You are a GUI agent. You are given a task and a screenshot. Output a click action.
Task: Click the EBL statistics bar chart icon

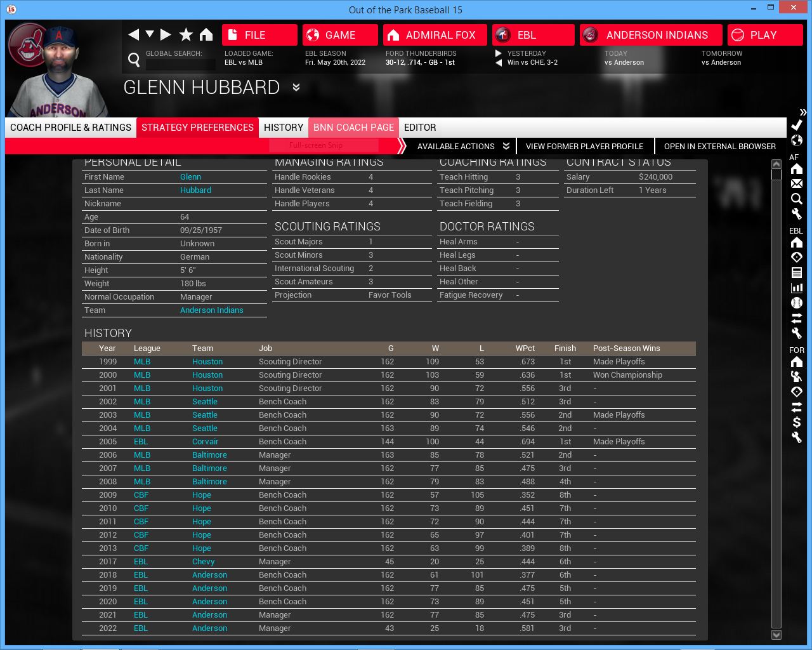coord(797,288)
